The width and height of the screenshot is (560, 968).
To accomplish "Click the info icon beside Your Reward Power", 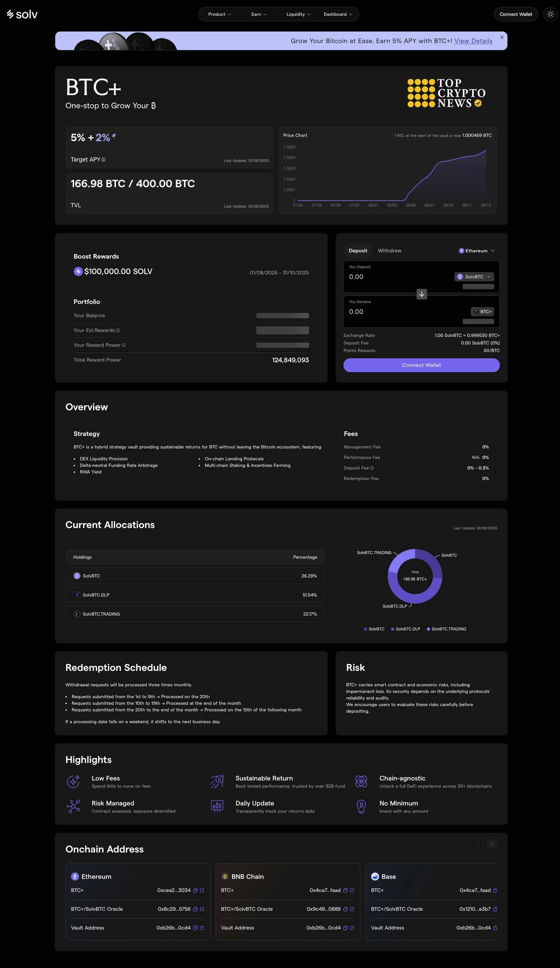I will click(124, 345).
